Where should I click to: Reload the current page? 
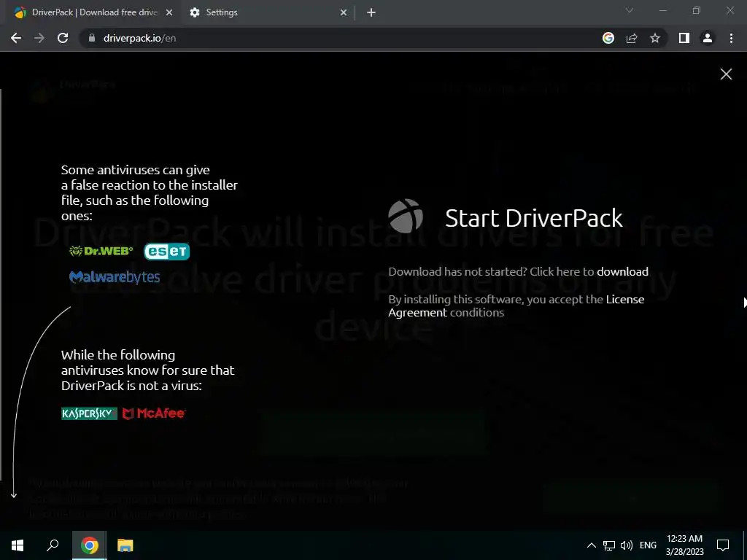point(63,38)
